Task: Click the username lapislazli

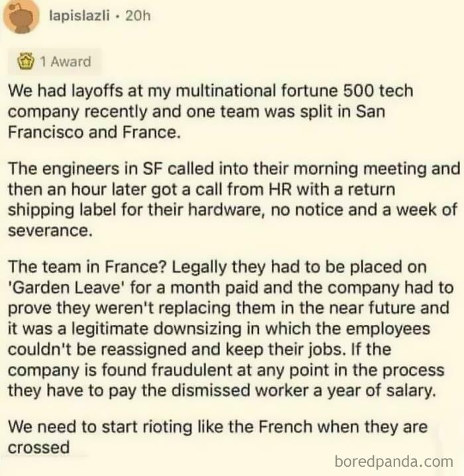Action: (80, 15)
